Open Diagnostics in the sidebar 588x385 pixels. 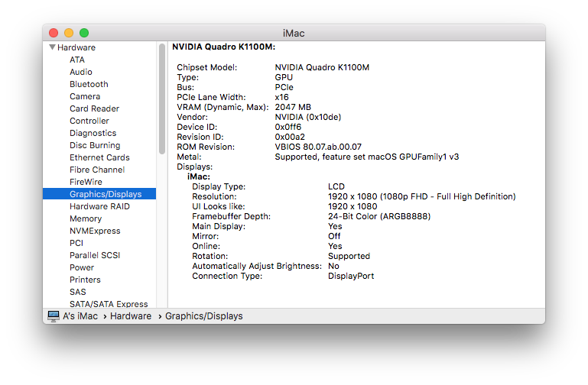point(93,133)
